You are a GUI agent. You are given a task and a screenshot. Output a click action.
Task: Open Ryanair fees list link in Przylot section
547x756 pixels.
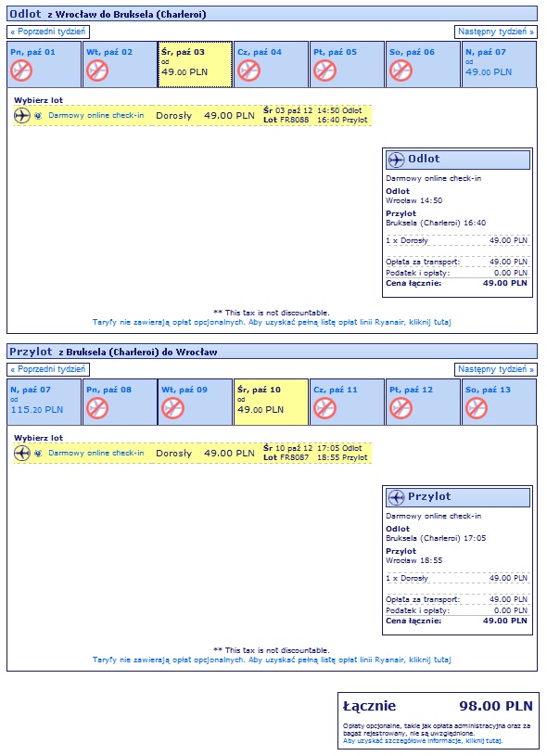[x=272, y=660]
